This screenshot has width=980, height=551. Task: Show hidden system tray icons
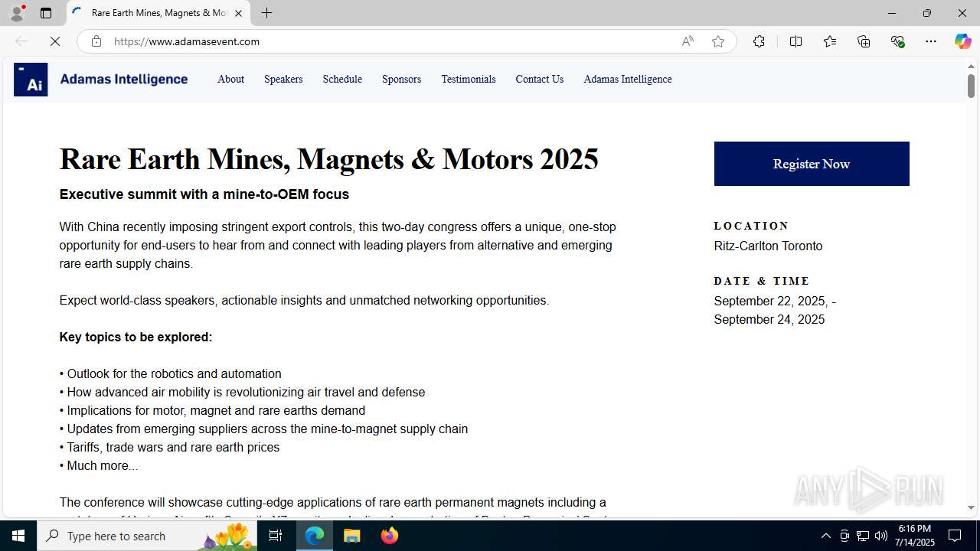point(825,536)
